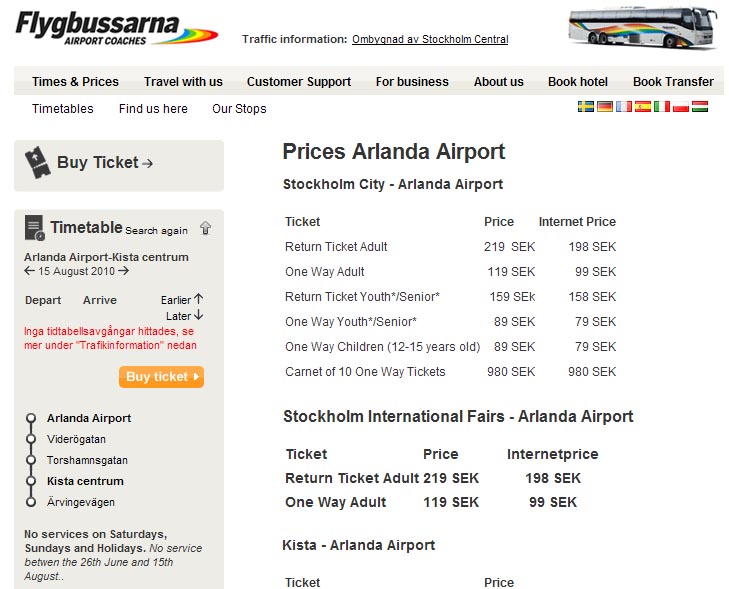Open the Our Stops submenu item
The image size is (729, 589).
239,109
